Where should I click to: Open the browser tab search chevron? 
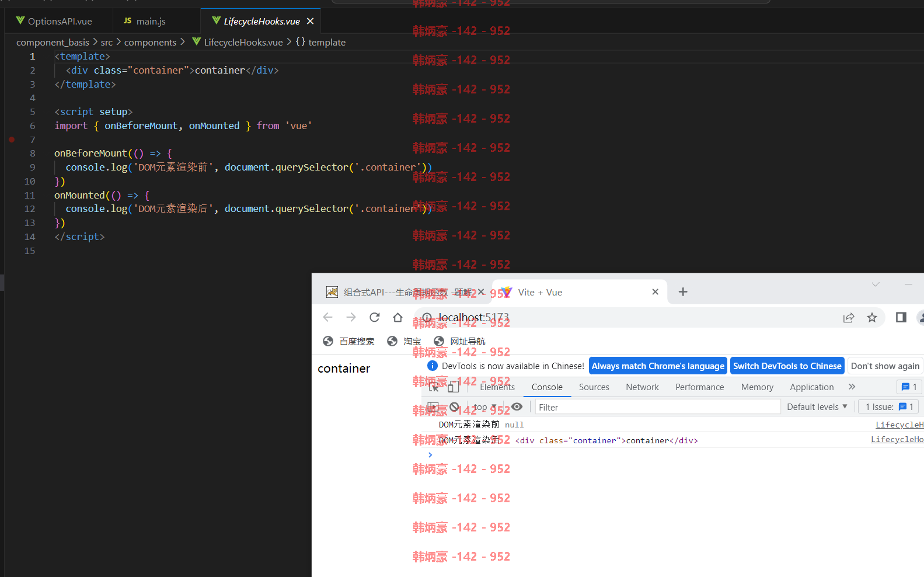[x=876, y=284]
